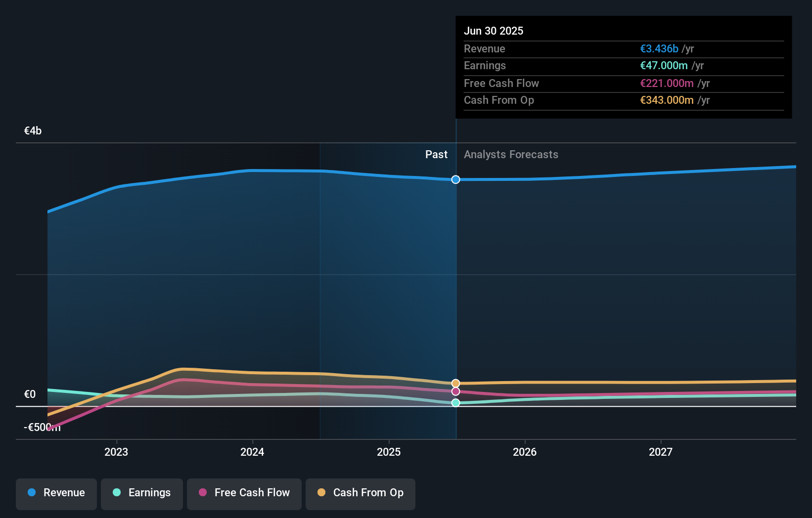Toggle the Cash From Op series visibility

tap(361, 494)
